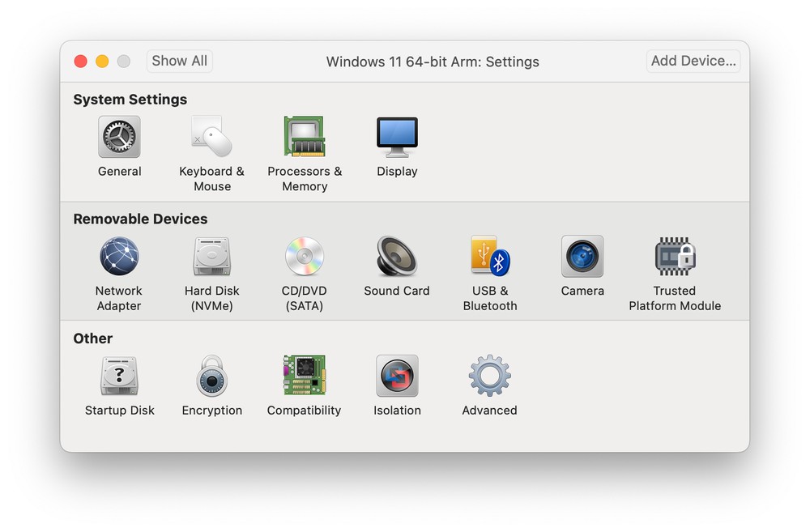Viewport: 810px width, 532px height.
Task: Click the Add Device... button
Action: click(x=693, y=61)
